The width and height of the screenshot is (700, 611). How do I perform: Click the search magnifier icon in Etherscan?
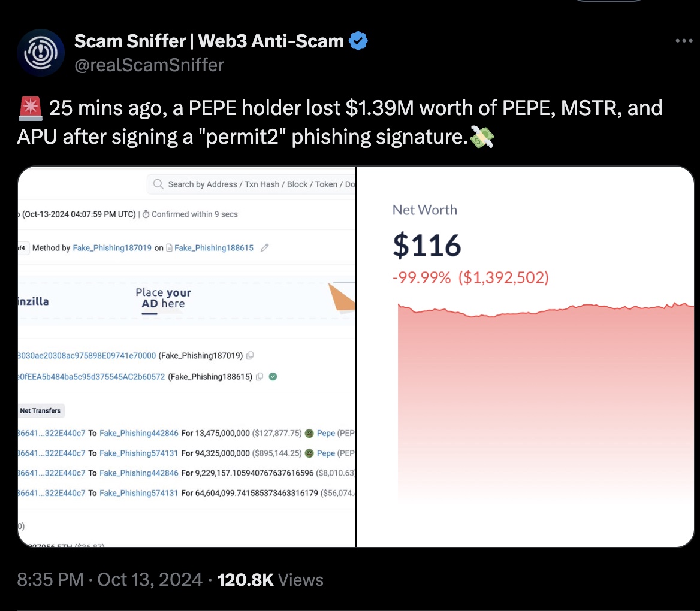click(x=158, y=184)
